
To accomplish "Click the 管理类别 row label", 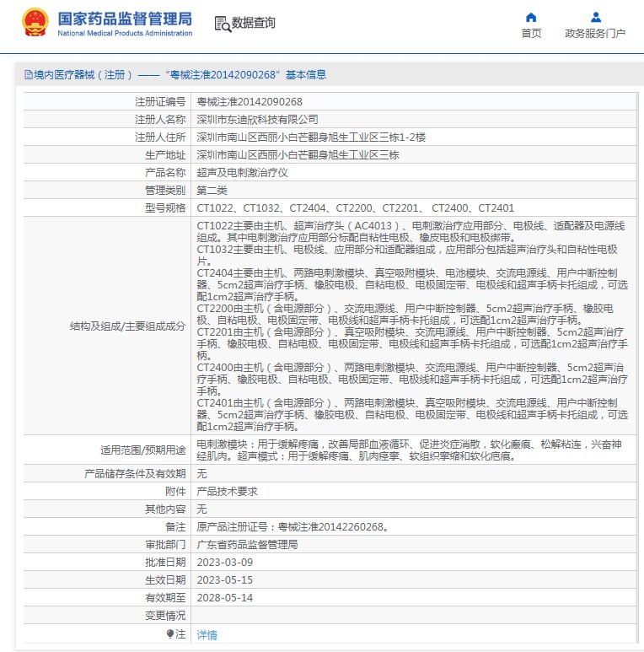I will (165, 191).
